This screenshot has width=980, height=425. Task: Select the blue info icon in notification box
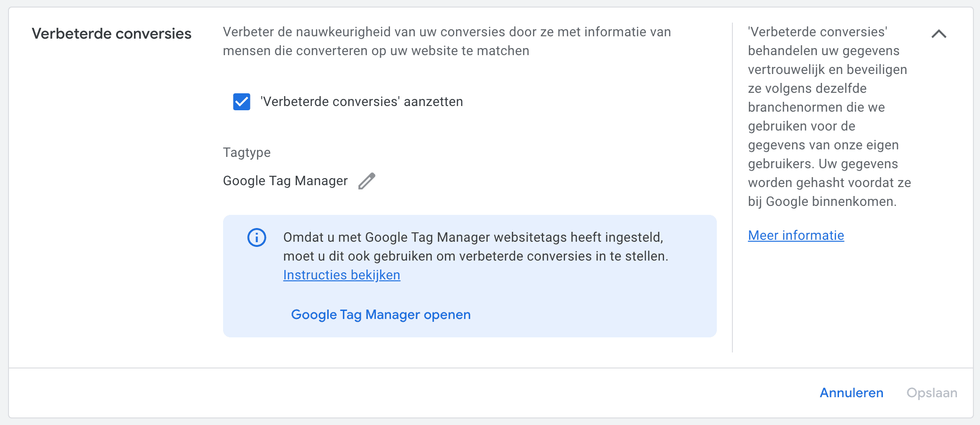[x=256, y=238]
